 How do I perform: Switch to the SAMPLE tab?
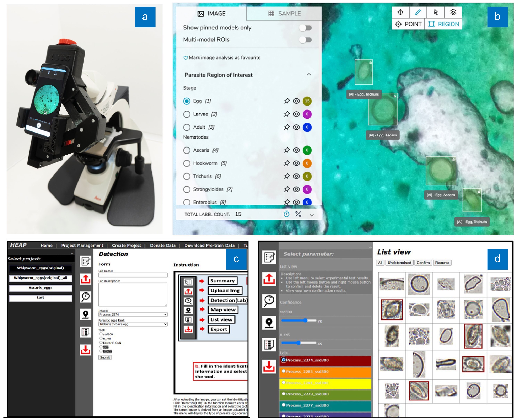click(x=289, y=14)
